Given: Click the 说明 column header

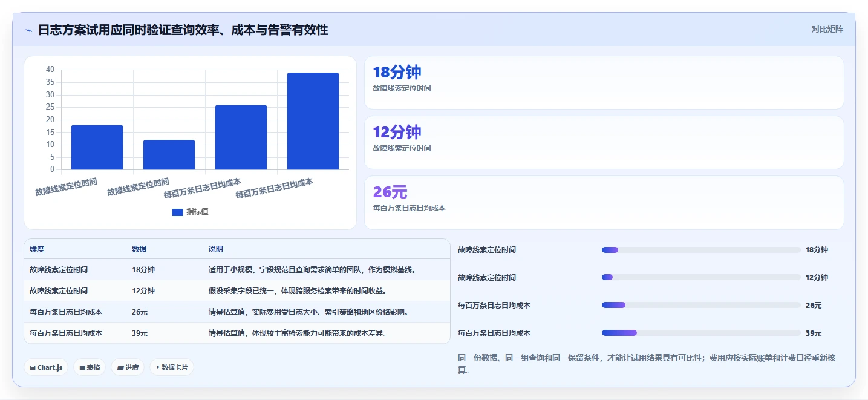Looking at the screenshot, I should 216,249.
